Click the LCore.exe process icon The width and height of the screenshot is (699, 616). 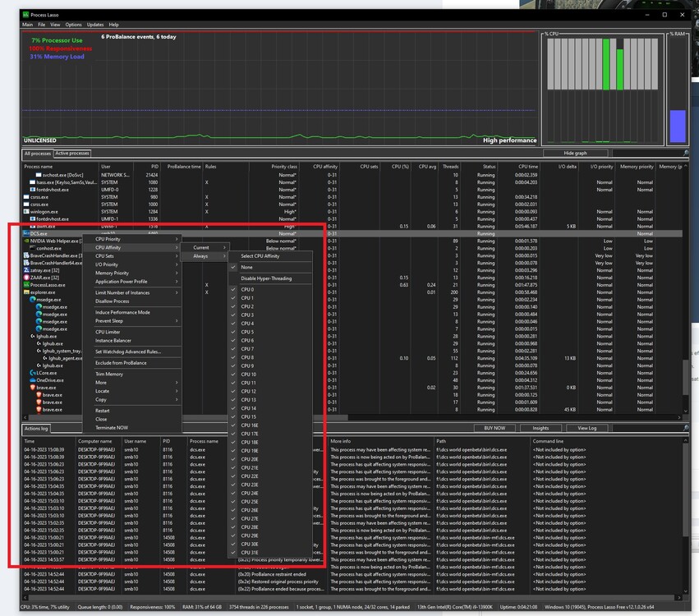click(x=31, y=373)
